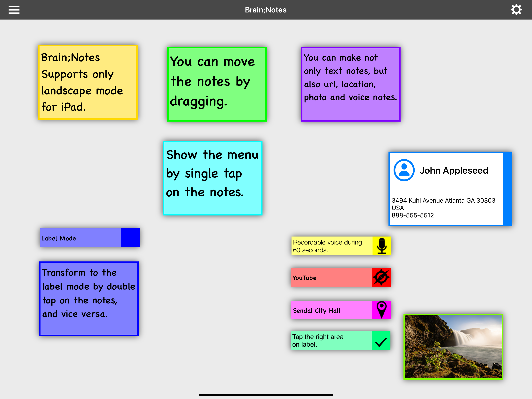Tap the cyan 'Show the menu' note
Image resolution: width=532 pixels, height=399 pixels.
(x=213, y=178)
